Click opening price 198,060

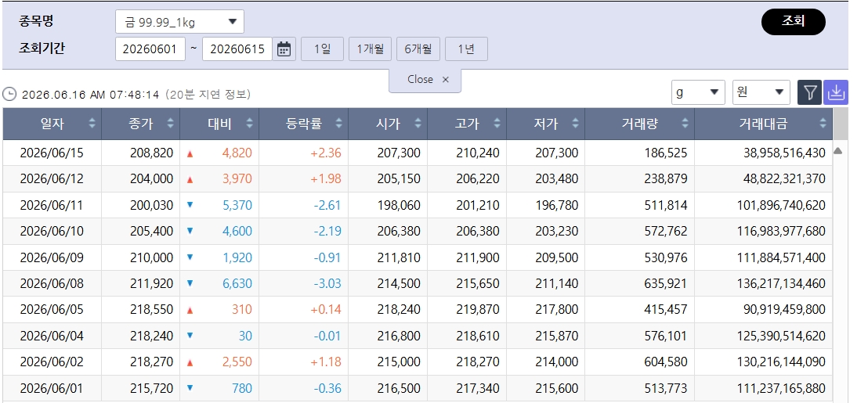pos(399,206)
